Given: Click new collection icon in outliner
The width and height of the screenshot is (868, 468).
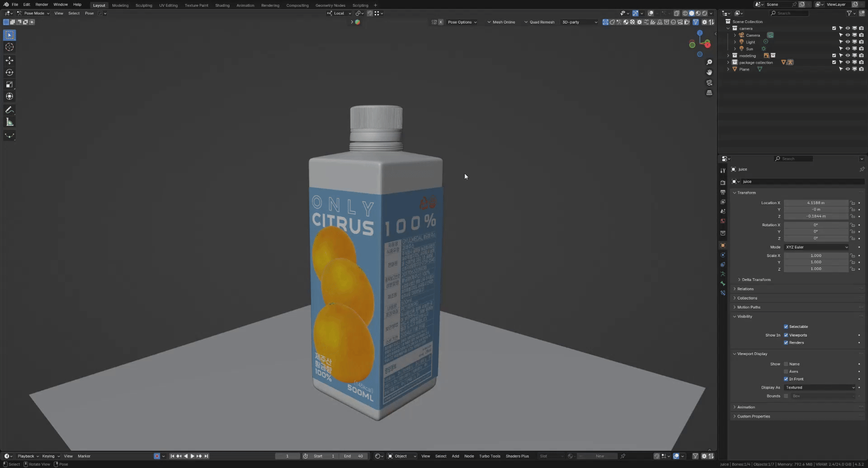Looking at the screenshot, I should 861,13.
